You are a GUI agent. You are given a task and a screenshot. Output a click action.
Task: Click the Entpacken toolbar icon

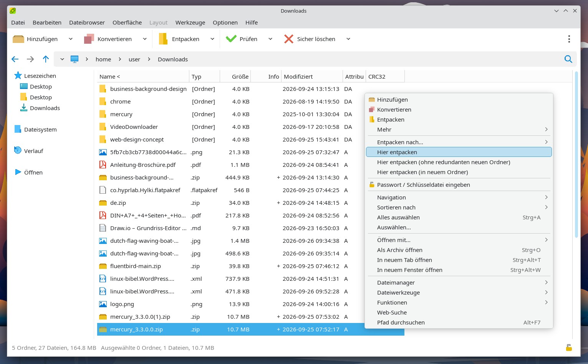(163, 39)
